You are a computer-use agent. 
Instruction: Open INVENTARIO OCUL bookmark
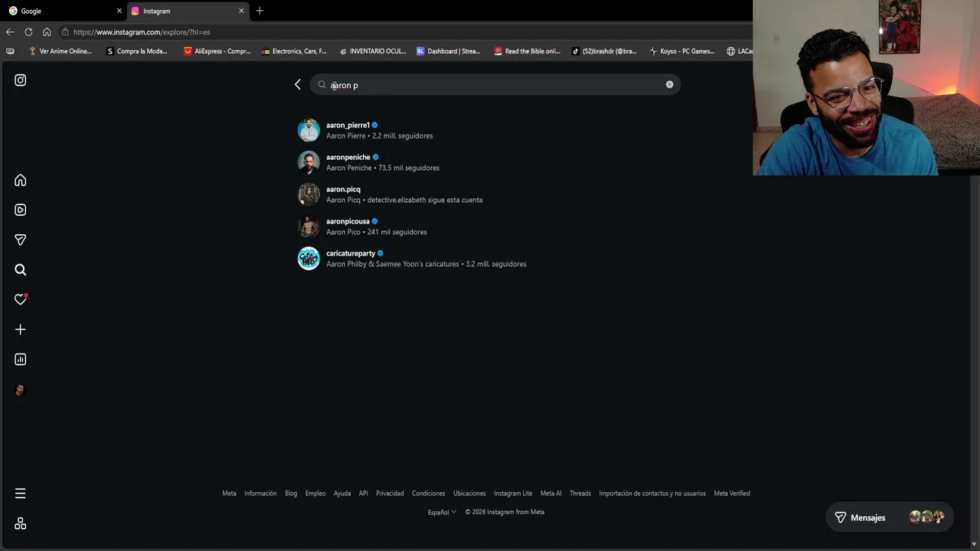[x=372, y=51]
